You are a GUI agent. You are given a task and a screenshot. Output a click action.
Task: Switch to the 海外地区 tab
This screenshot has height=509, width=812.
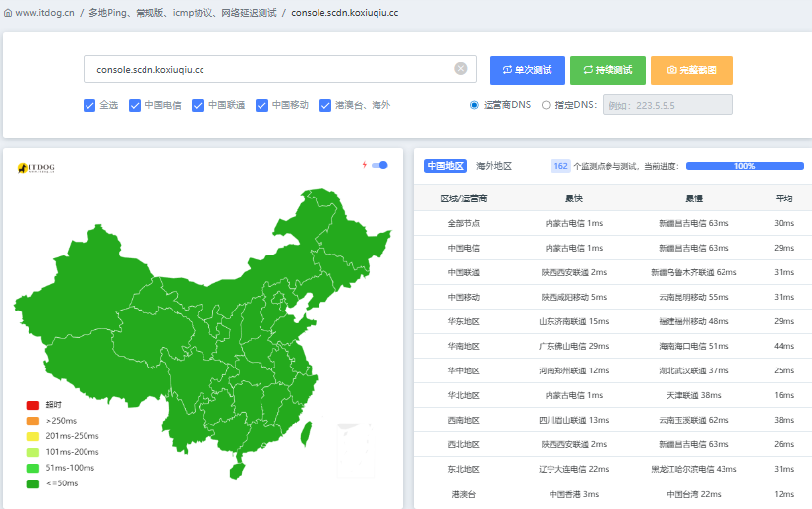493,166
